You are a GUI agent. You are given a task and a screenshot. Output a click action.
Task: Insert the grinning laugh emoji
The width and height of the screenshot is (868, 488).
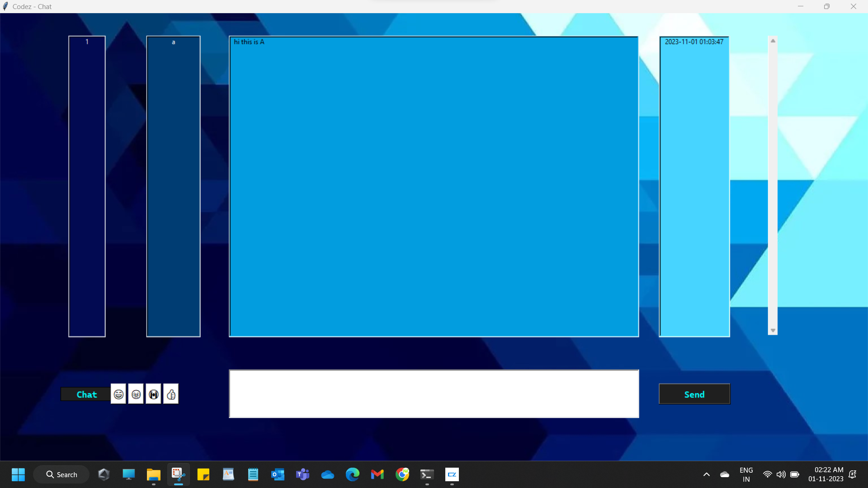click(x=118, y=394)
